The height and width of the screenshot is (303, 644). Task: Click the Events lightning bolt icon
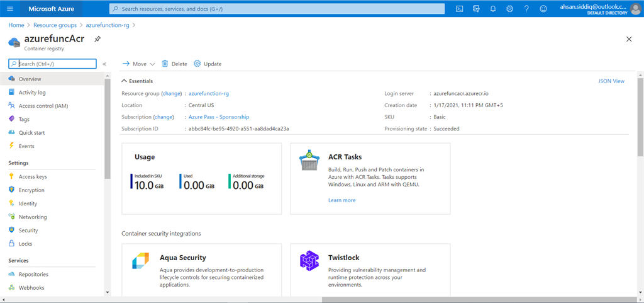(11, 146)
